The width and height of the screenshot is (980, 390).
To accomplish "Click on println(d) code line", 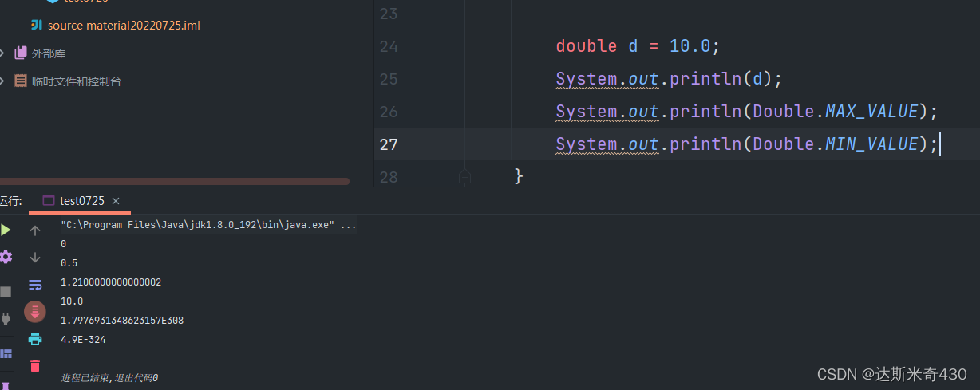I will [x=670, y=79].
